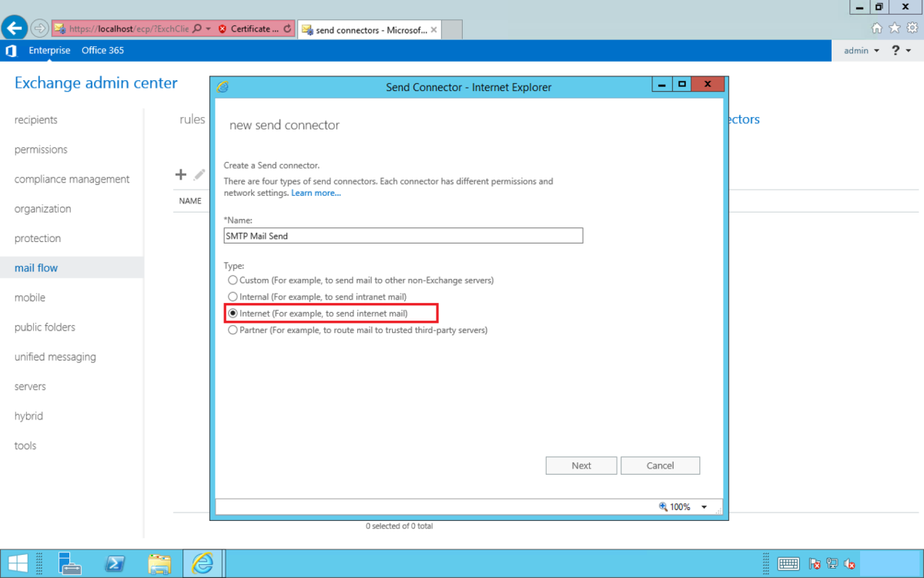The image size is (924, 578).
Task: Click inside the Name field showing SMTP Mail Send
Action: 403,235
